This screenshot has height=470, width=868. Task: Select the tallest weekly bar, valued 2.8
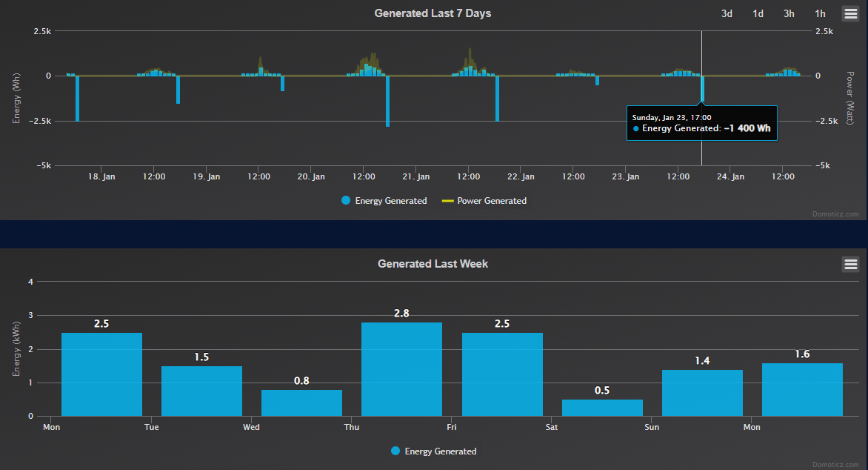point(401,369)
